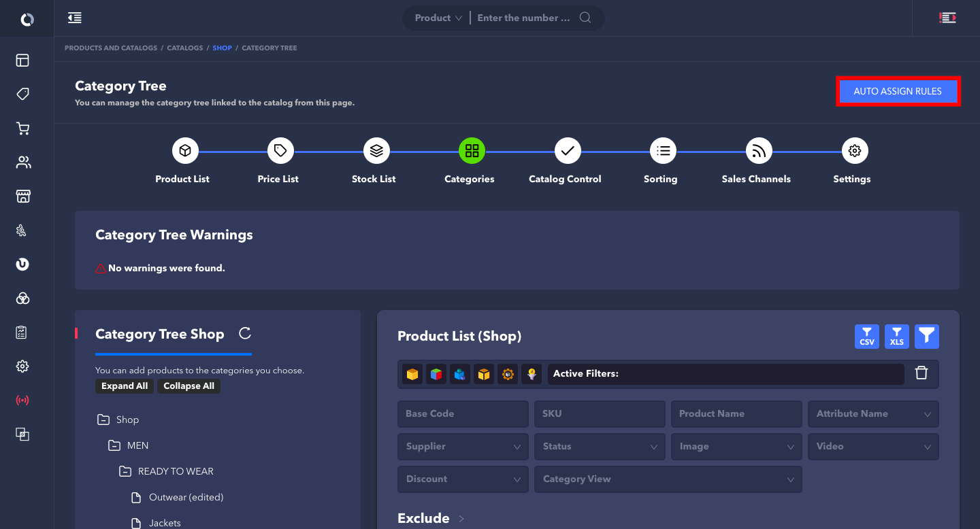The height and width of the screenshot is (529, 980).
Task: Open the Sales Channels feed icon
Action: 759,150
